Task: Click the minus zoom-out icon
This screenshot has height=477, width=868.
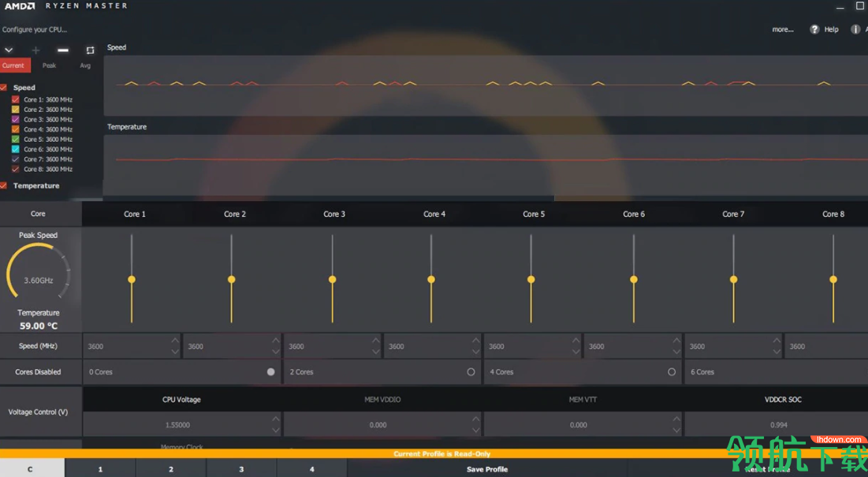Action: pos(63,50)
